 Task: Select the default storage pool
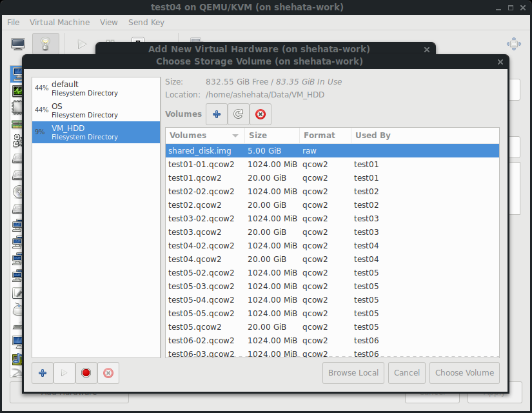[x=95, y=88]
